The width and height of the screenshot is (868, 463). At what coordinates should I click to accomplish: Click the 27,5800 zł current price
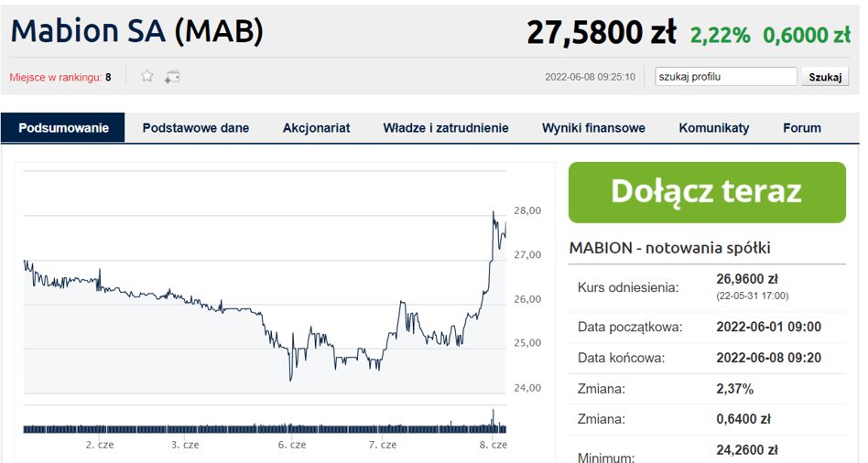(601, 34)
